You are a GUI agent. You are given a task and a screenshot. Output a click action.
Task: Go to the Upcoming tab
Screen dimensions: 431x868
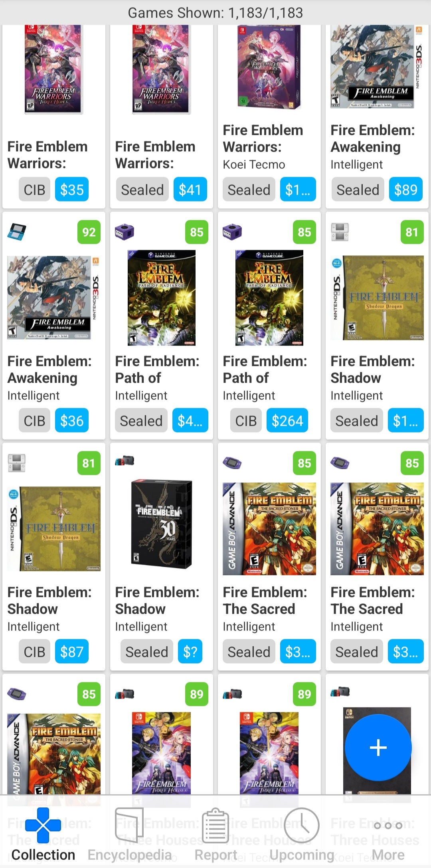coord(302,834)
